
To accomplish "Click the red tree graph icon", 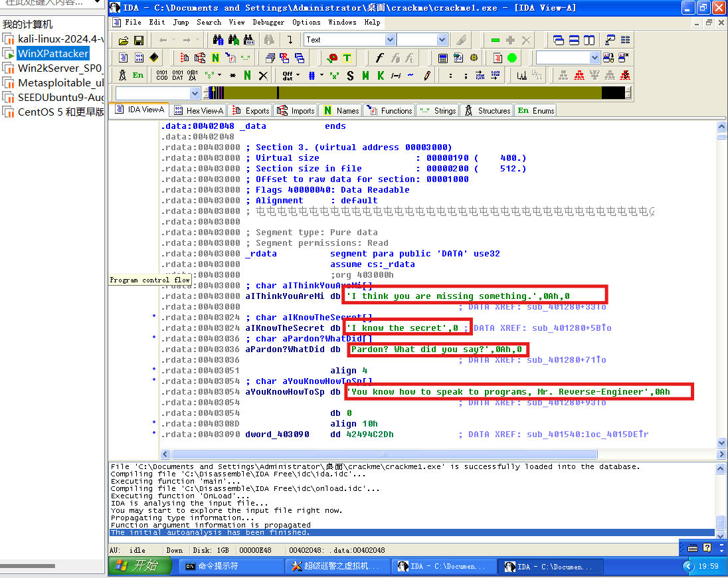I will coord(579,75).
